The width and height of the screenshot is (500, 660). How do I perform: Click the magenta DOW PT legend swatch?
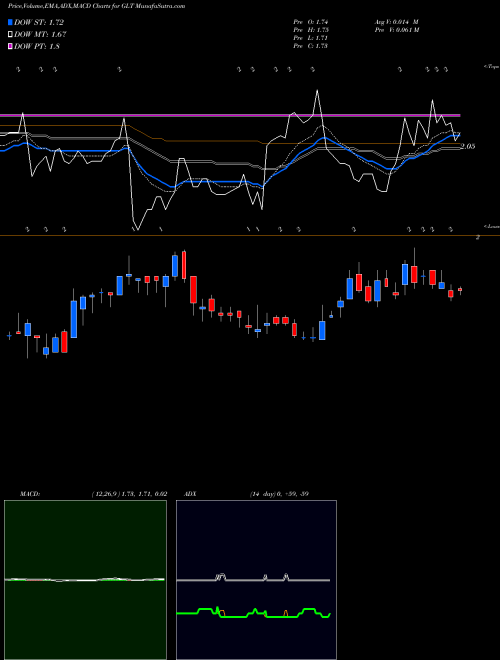[x=11, y=46]
